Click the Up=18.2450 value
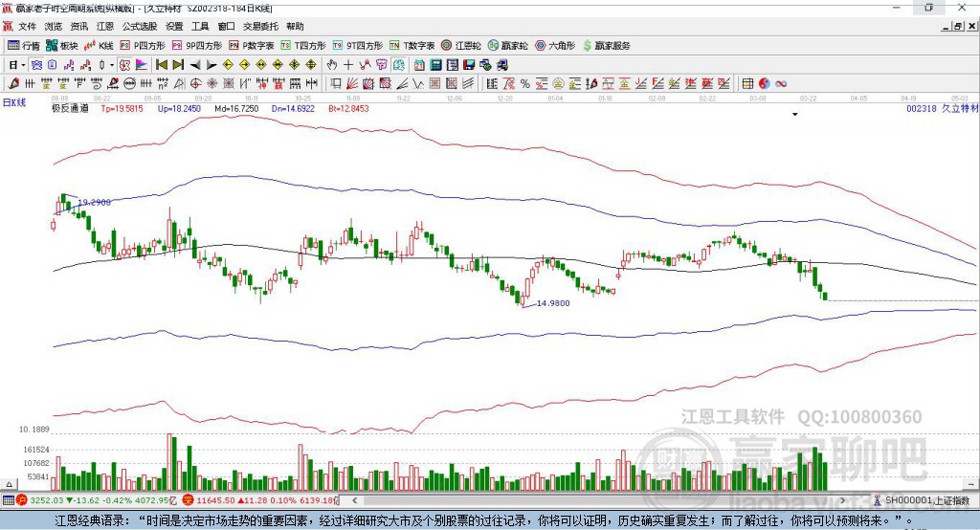Screen dimensions: 980x530 click(x=179, y=108)
